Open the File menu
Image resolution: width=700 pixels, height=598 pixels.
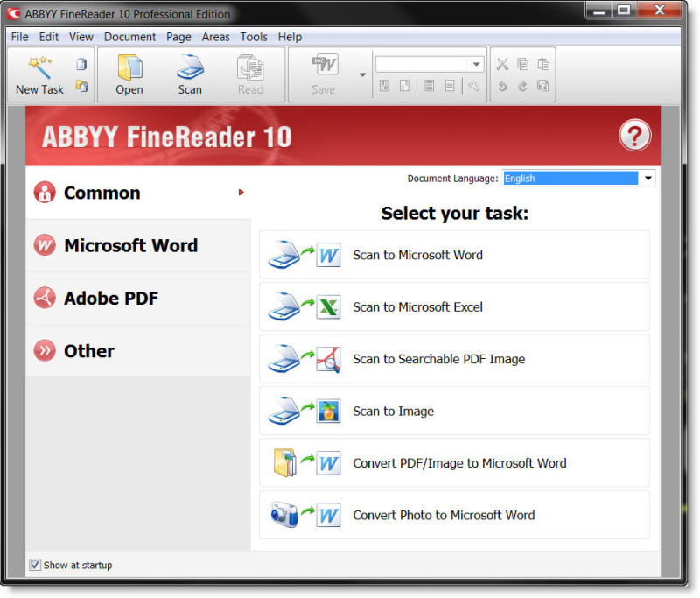click(19, 37)
